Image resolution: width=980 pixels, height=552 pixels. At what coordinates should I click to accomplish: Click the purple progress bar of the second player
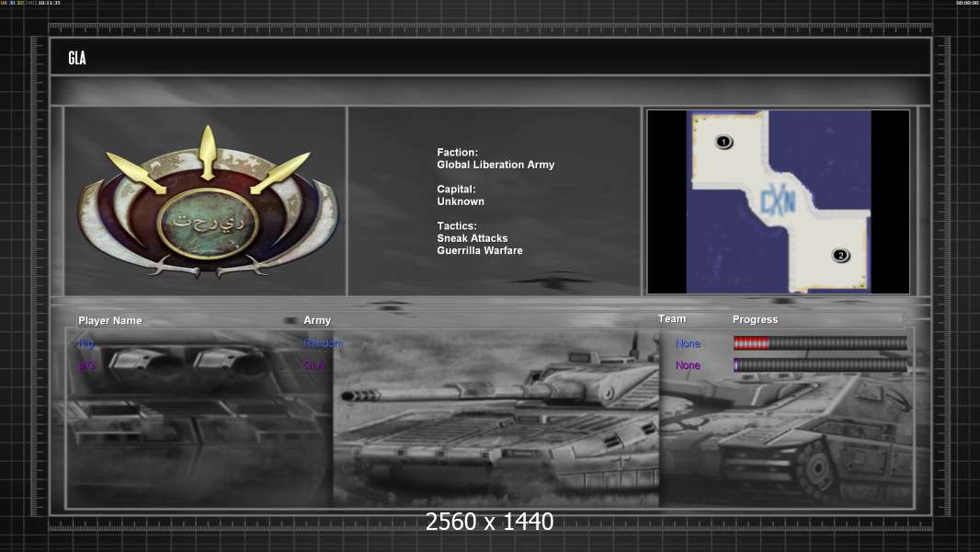820,365
